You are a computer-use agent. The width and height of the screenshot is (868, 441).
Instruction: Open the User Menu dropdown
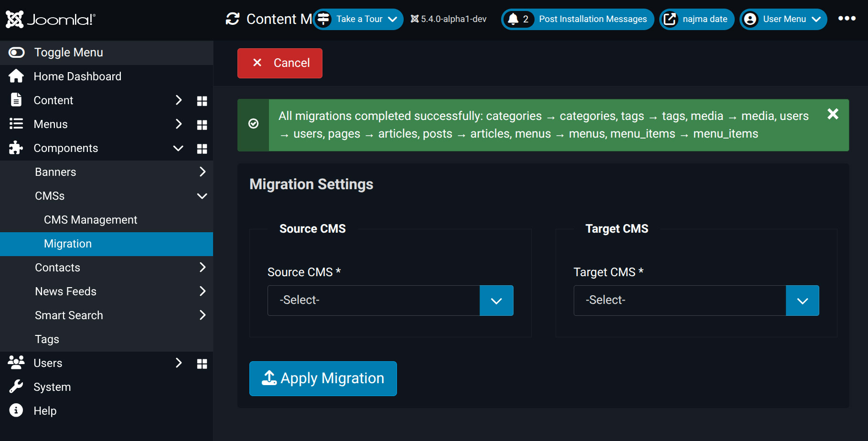(783, 19)
